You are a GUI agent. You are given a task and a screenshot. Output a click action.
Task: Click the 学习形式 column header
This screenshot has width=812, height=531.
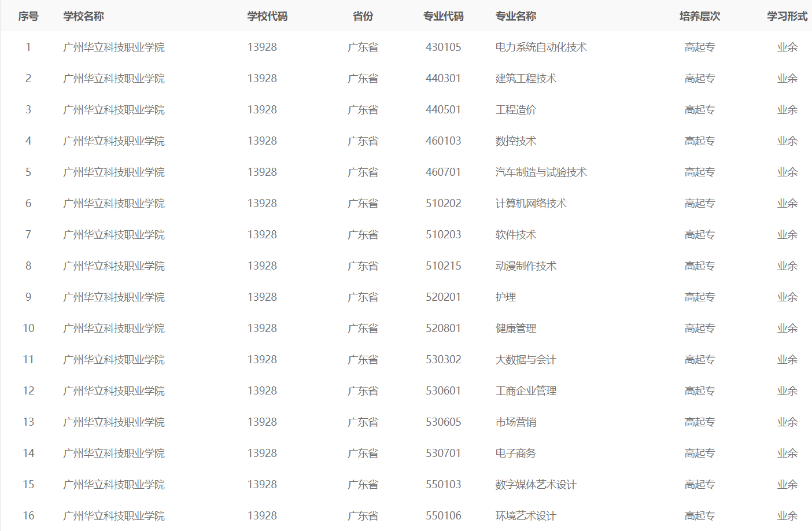(x=787, y=16)
